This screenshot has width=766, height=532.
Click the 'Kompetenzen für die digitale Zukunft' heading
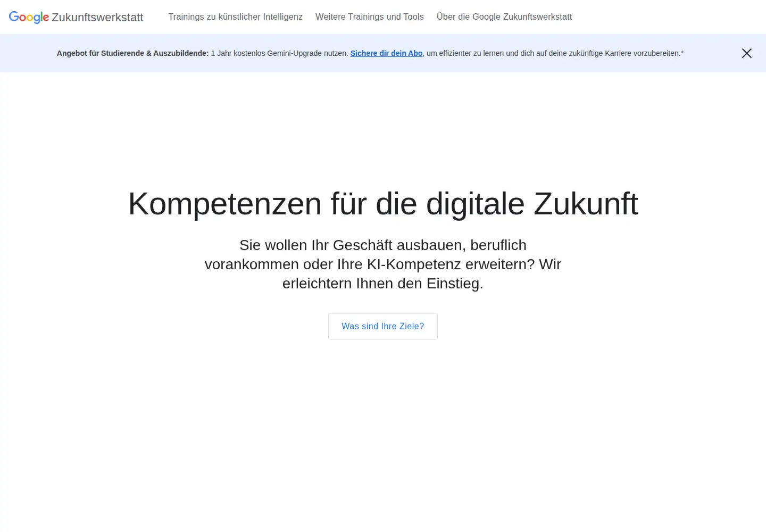[x=383, y=204]
